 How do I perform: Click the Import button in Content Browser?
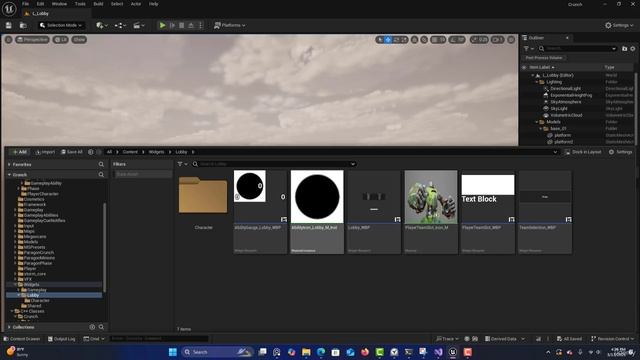pos(45,152)
